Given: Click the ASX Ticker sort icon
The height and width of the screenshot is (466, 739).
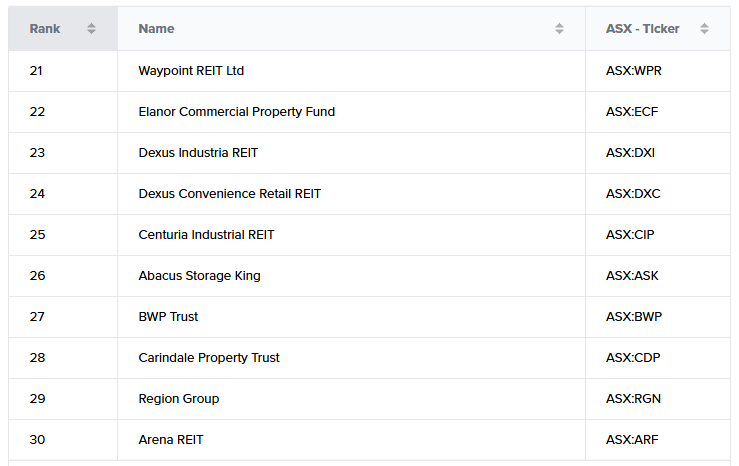Looking at the screenshot, I should point(704,29).
